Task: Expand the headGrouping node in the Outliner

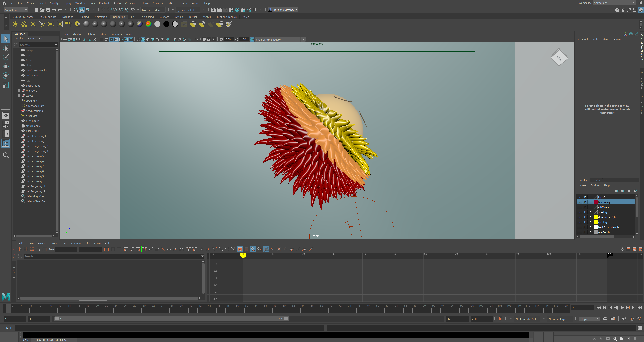Action: 19,111
